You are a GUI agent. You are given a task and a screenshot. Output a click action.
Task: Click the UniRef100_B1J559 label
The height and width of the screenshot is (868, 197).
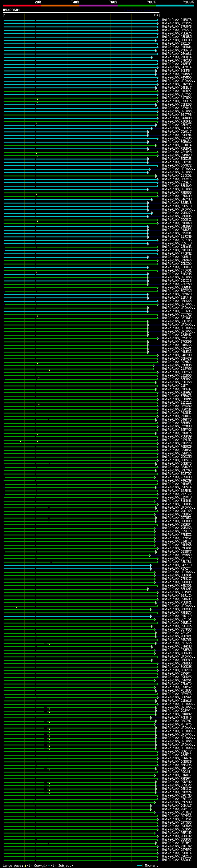177,74
